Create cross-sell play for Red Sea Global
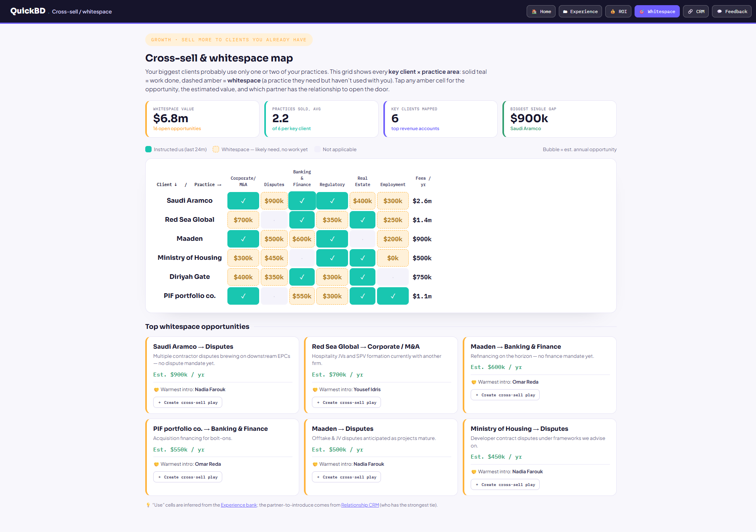The height and width of the screenshot is (532, 756). [x=346, y=403]
